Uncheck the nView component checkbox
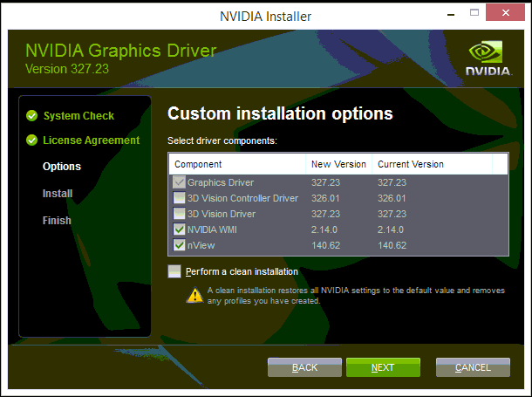 coord(179,245)
